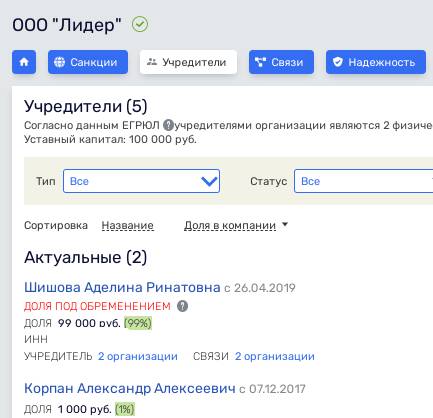The image size is (433, 418).
Task: Click the ЕГРЮЛ question mark help icon
Action: click(x=169, y=126)
